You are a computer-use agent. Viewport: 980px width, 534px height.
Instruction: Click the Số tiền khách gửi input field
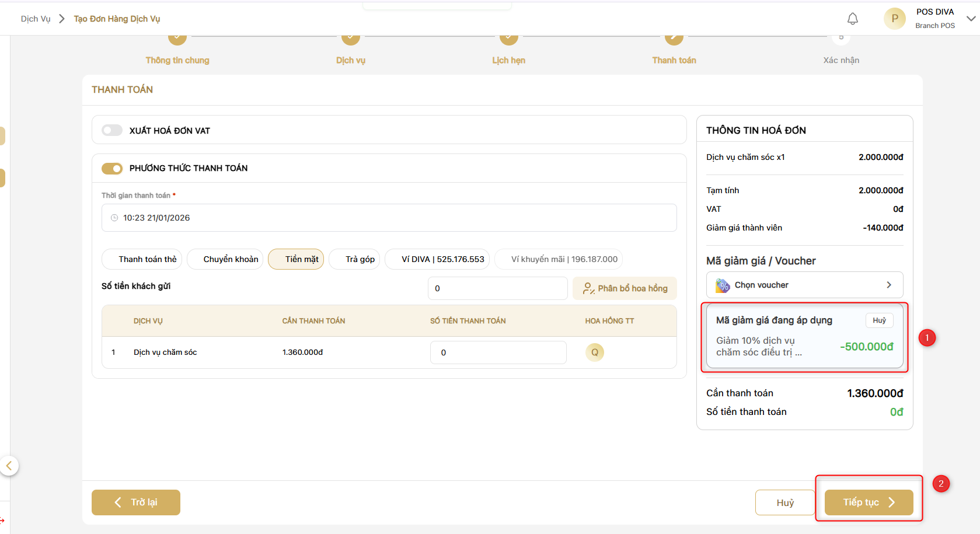click(497, 288)
